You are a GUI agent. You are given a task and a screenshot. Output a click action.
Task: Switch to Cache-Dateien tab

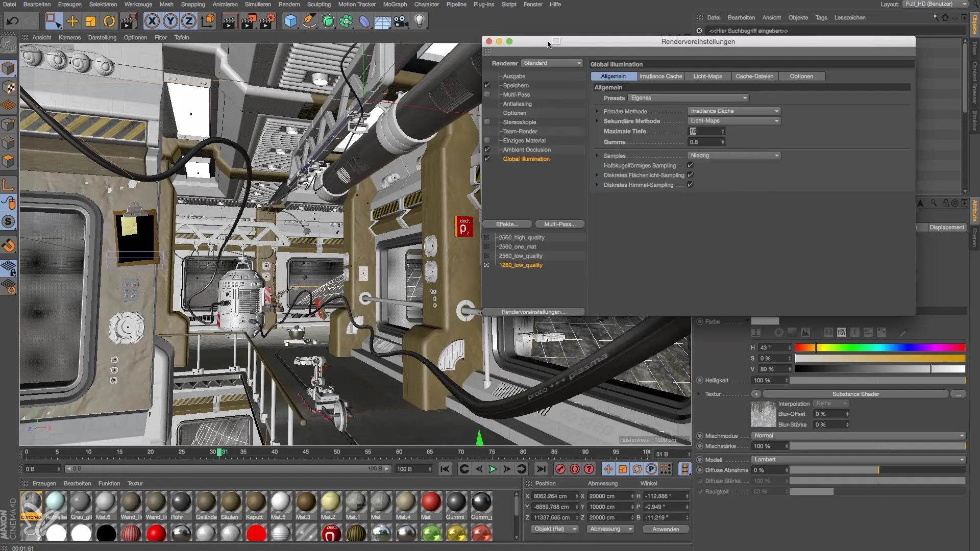[x=754, y=77]
